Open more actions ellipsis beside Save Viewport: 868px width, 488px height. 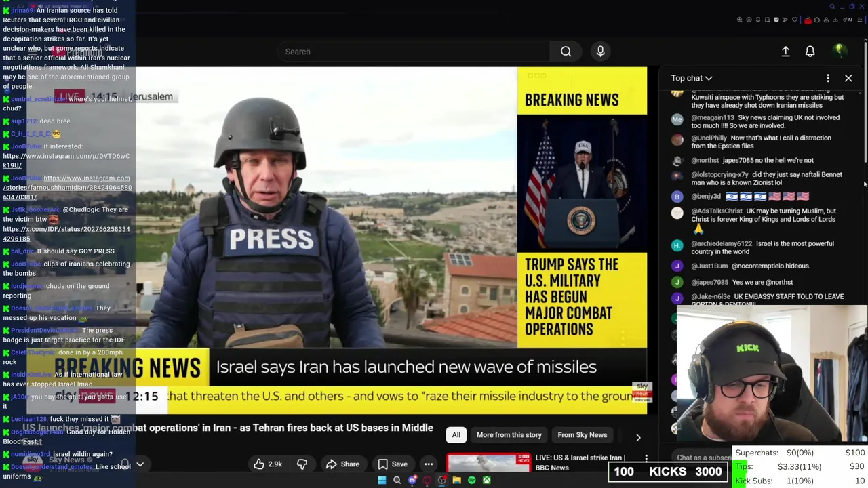pyautogui.click(x=429, y=464)
